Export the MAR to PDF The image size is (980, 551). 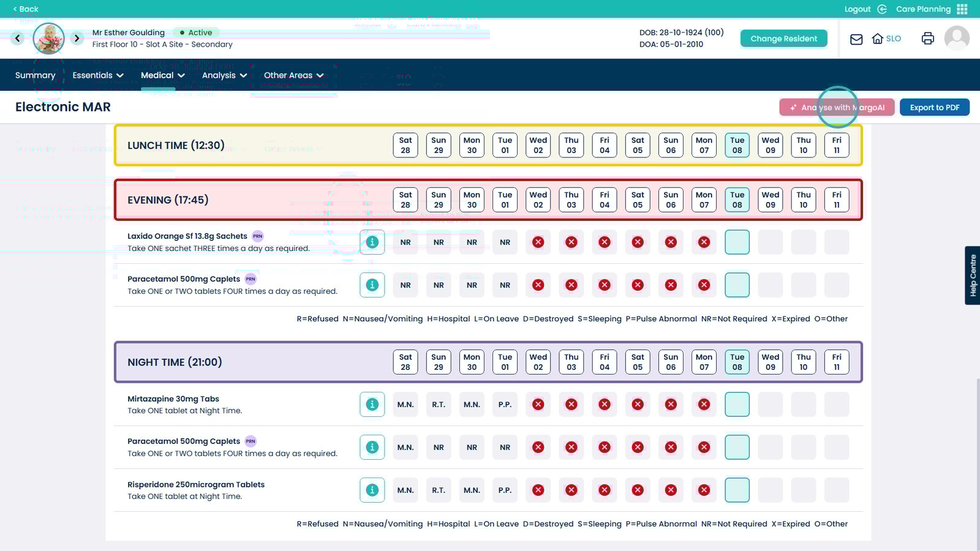tap(934, 108)
